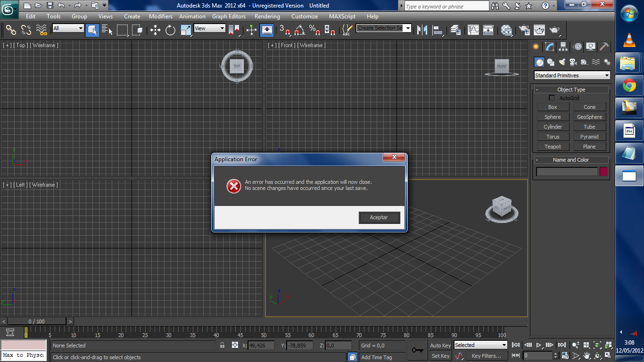The image size is (644, 362).
Task: Switch to the Modify panel tab
Action: (x=549, y=47)
